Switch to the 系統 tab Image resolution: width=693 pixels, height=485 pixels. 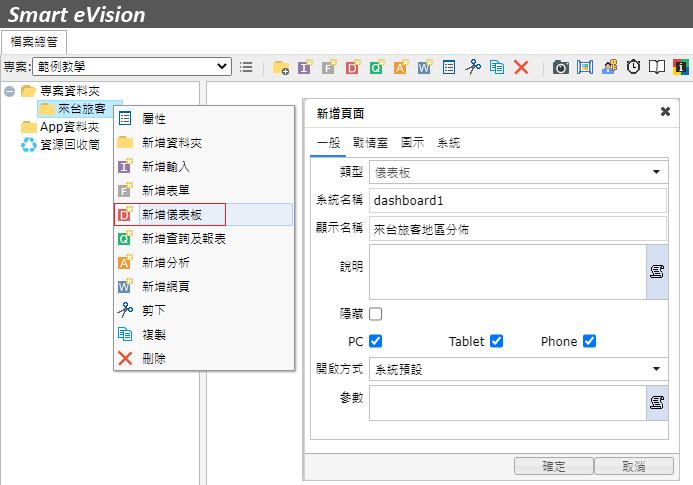tap(449, 143)
